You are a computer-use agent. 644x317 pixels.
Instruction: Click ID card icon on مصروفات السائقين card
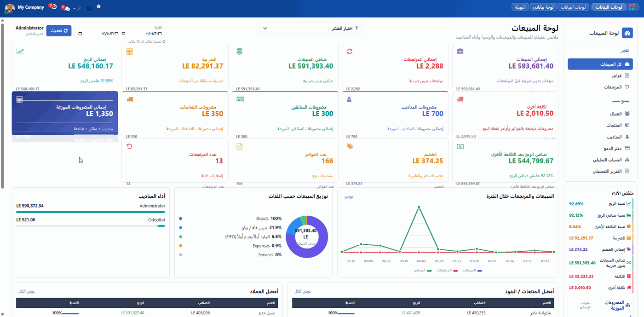pos(240,99)
